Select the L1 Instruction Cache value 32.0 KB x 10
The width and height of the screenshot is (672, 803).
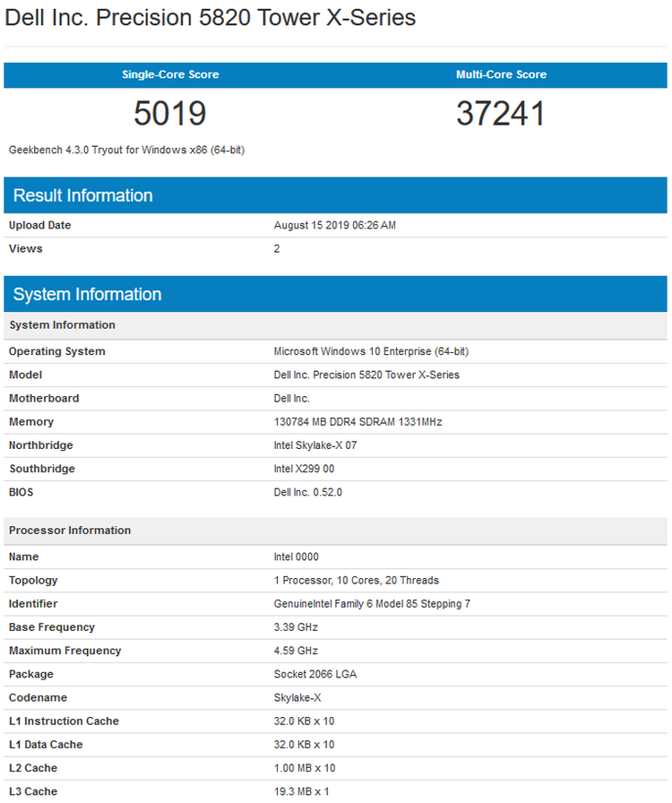[305, 721]
